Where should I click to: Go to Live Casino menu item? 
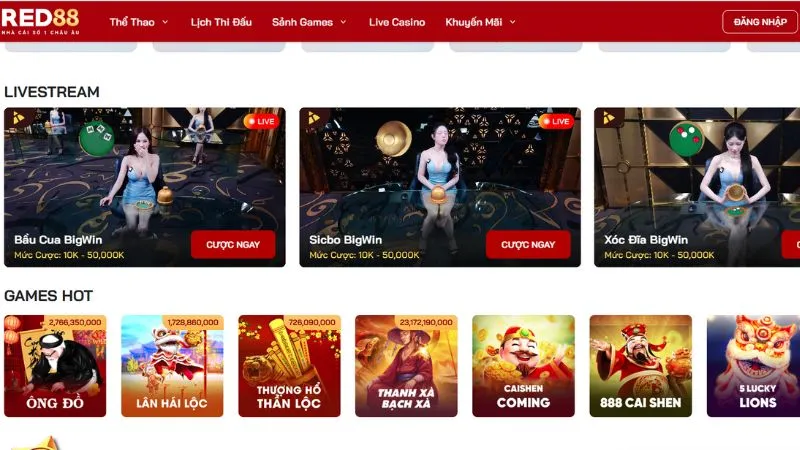point(397,22)
